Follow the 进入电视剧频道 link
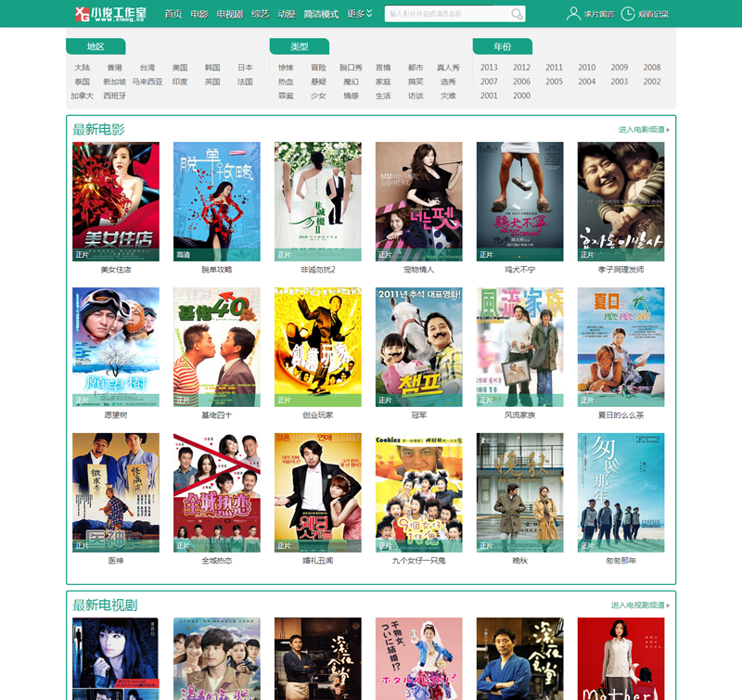Viewport: 742px width, 700px height. click(640, 605)
